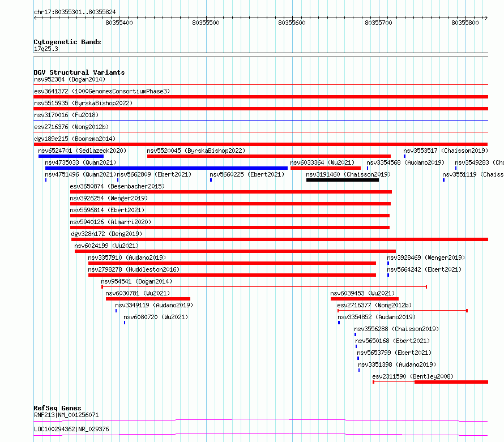Click the chr17:80355301..80355824 region text

pyautogui.click(x=75, y=12)
